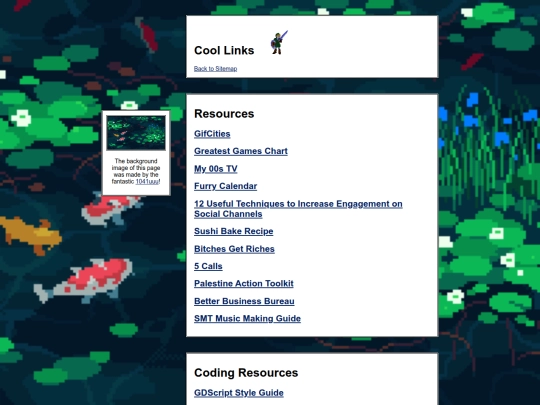Click the koi pond background thumbnail image
540x405 pixels.
tap(136, 133)
